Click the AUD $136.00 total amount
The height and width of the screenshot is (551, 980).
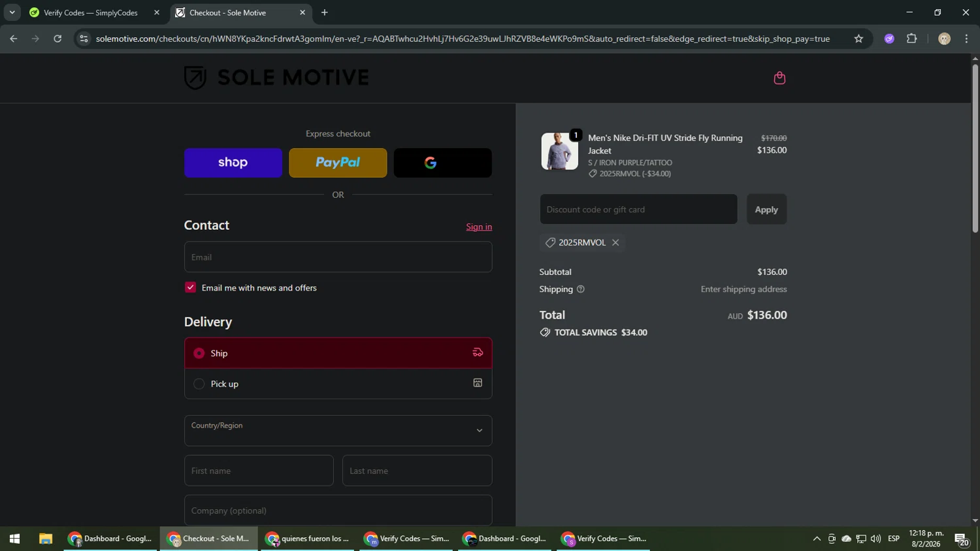point(757,315)
